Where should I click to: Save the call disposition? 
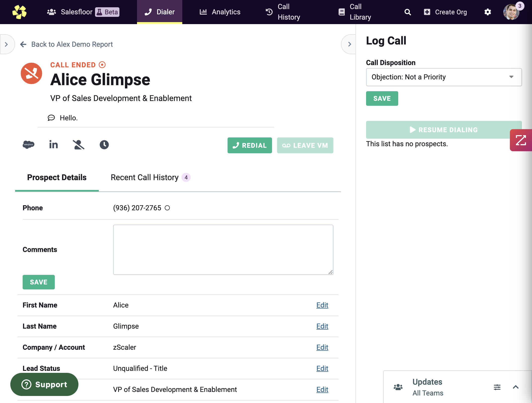pos(382,98)
